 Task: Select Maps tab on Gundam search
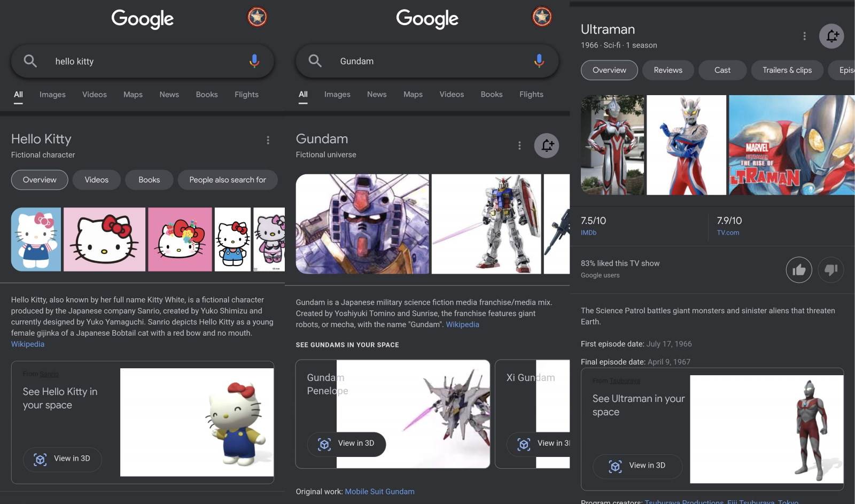(413, 94)
